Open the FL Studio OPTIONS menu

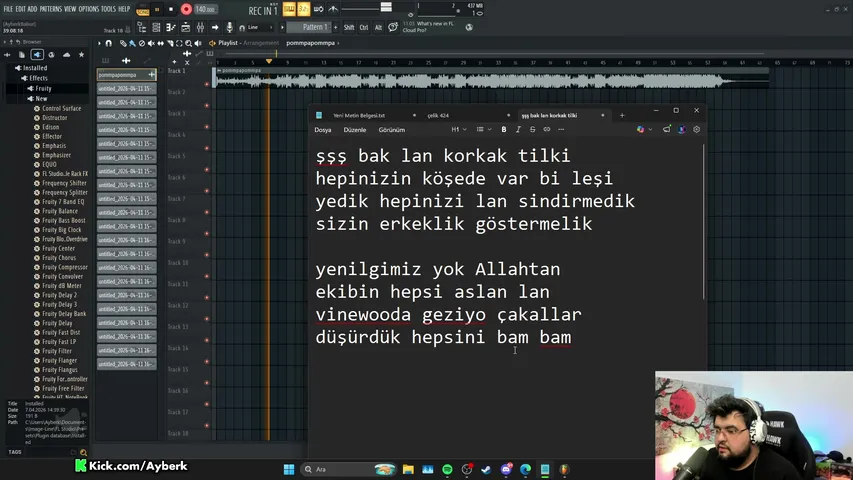(89, 9)
